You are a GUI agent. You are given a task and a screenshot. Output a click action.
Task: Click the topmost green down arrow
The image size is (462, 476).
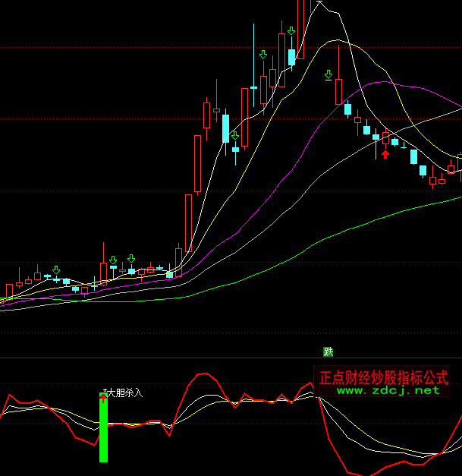(291, 31)
